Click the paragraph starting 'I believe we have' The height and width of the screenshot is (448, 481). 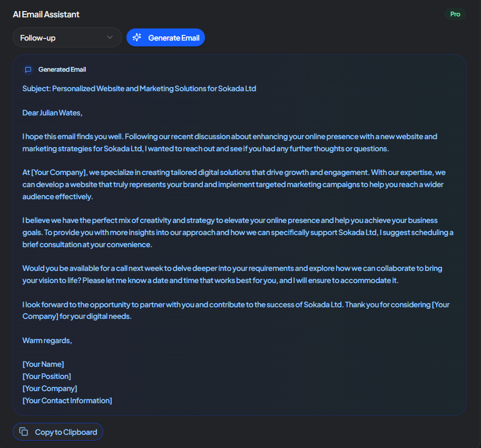coord(238,232)
